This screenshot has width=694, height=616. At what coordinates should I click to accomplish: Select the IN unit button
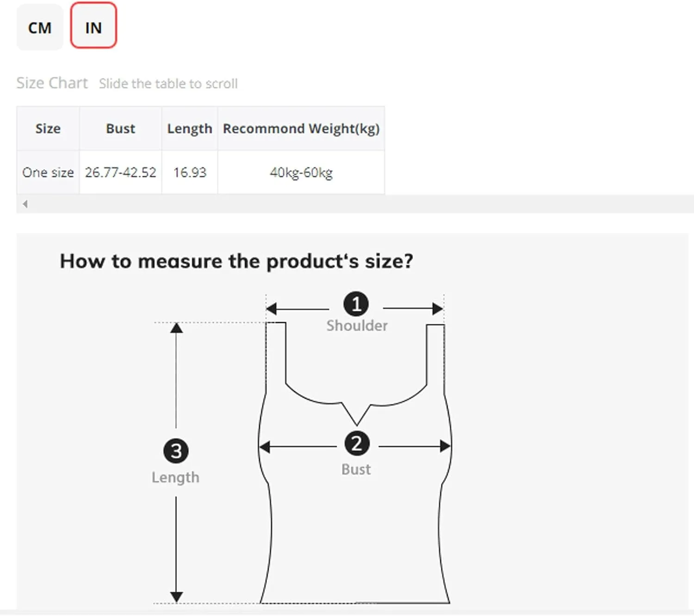pos(93,25)
